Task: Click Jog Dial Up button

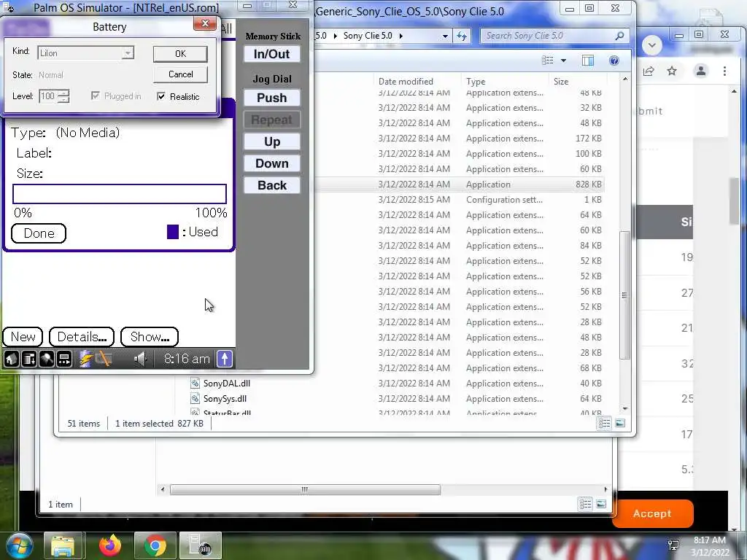Action: point(271,141)
